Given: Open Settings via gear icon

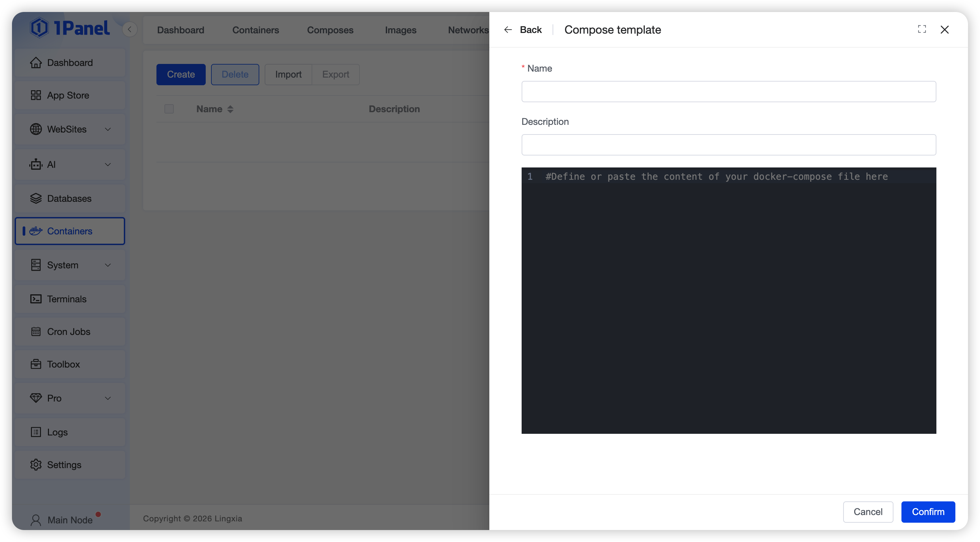Looking at the screenshot, I should click(36, 465).
